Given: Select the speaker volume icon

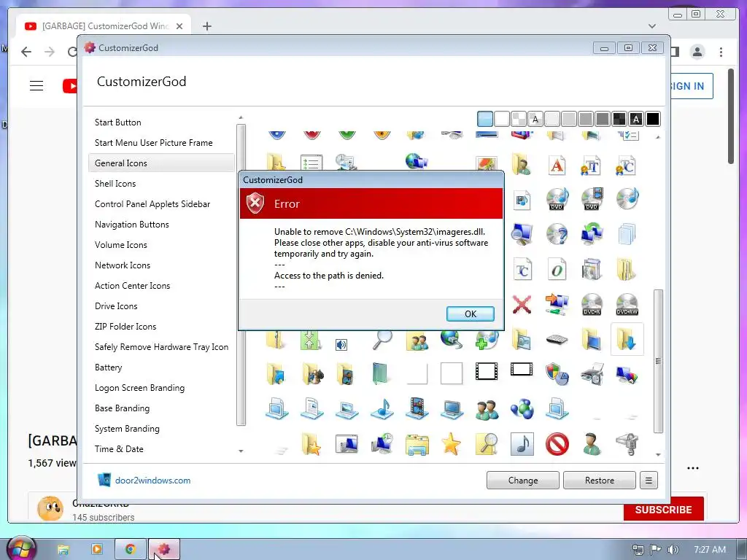Looking at the screenshot, I should pyautogui.click(x=341, y=345).
